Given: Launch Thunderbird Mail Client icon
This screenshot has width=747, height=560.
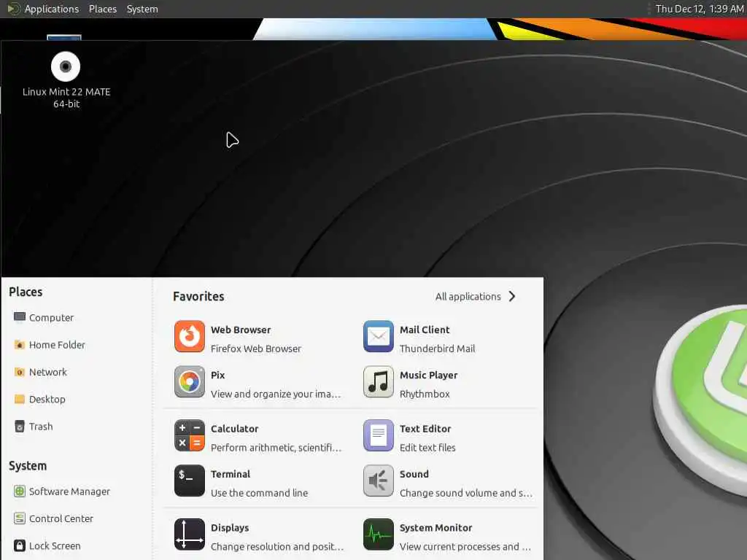Looking at the screenshot, I should 379,336.
